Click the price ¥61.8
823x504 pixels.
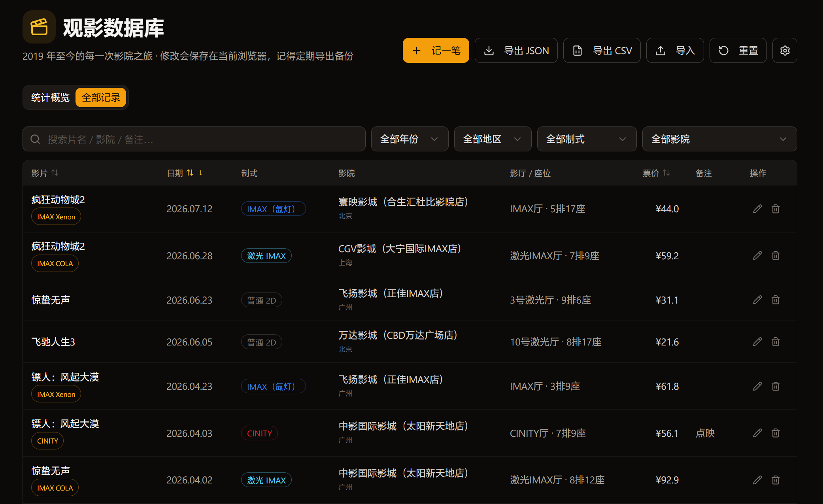point(667,386)
